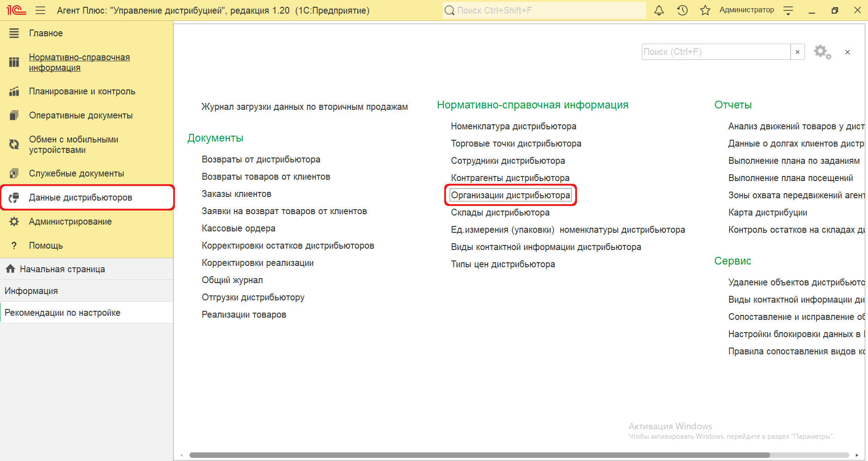Open favorites star icon
The width and height of the screenshot is (868, 461).
click(705, 10)
